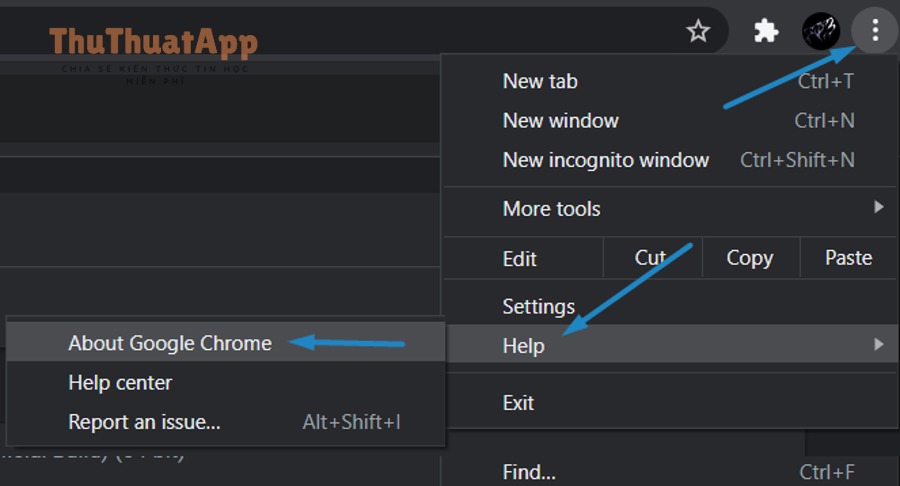This screenshot has height=486, width=900.
Task: Click the profile avatar picture
Action: [x=821, y=30]
